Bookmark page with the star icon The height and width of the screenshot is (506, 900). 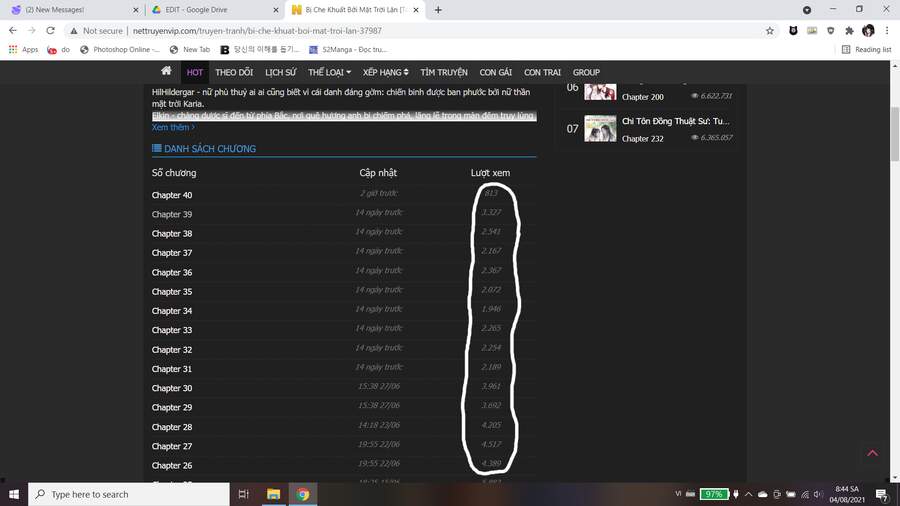pos(769,31)
